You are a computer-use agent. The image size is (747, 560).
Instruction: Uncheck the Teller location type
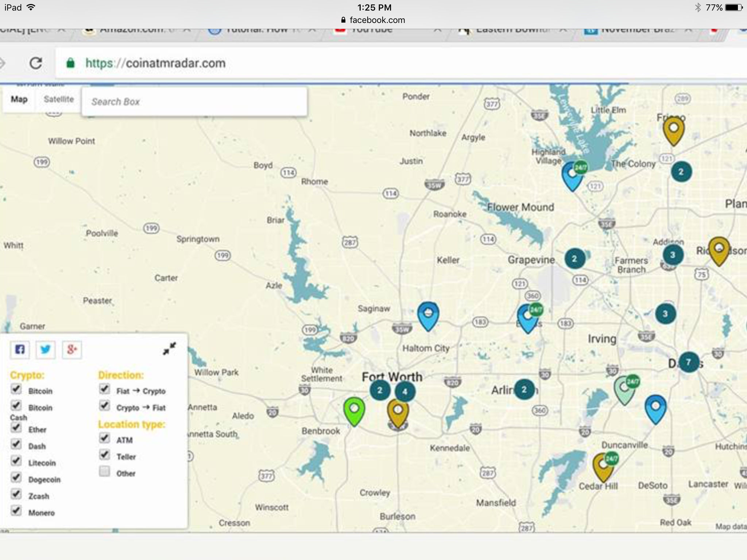coord(105,455)
